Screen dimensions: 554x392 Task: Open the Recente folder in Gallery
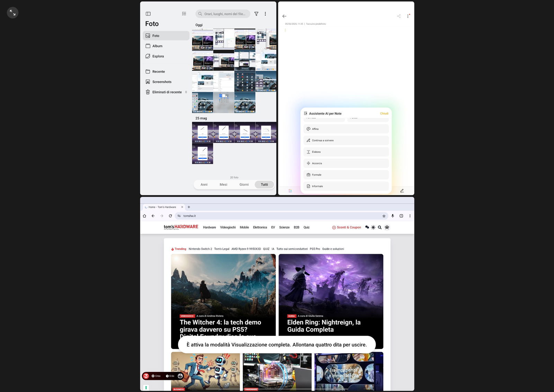click(166, 72)
